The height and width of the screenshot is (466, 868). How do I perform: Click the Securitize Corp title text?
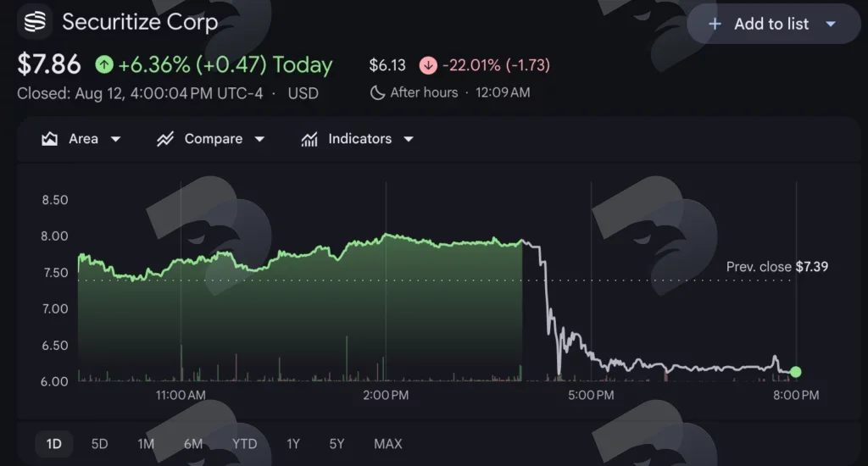click(140, 22)
